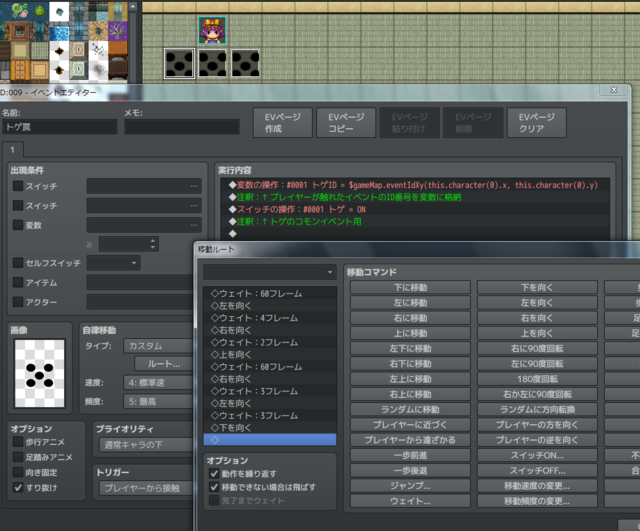Click the ルート... button

point(164,364)
